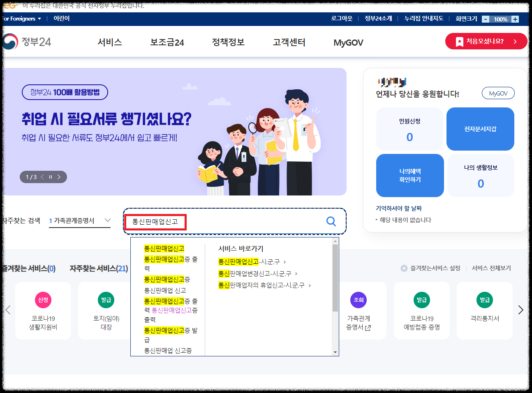Click the 발급 badge for 코로나19 예방접종 증명
This screenshot has height=393, width=532.
tap(421, 300)
